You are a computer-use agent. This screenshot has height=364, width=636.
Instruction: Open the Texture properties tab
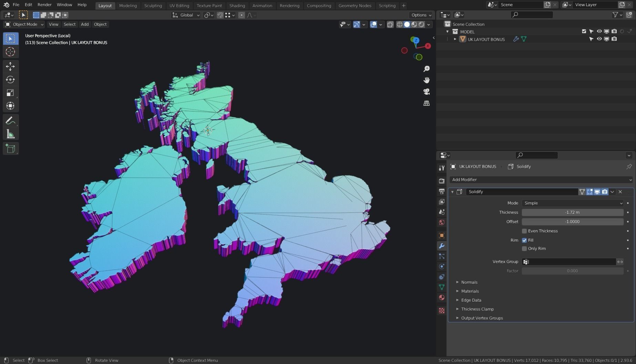point(442,311)
